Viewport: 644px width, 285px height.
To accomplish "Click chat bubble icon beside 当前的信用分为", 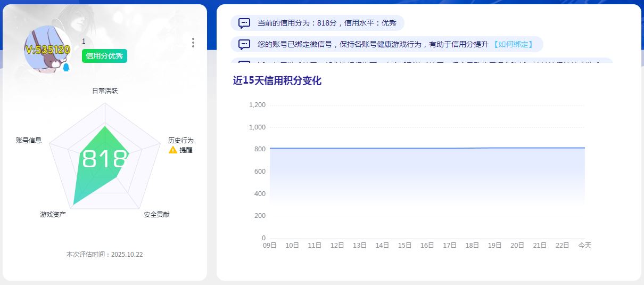I will 244,23.
